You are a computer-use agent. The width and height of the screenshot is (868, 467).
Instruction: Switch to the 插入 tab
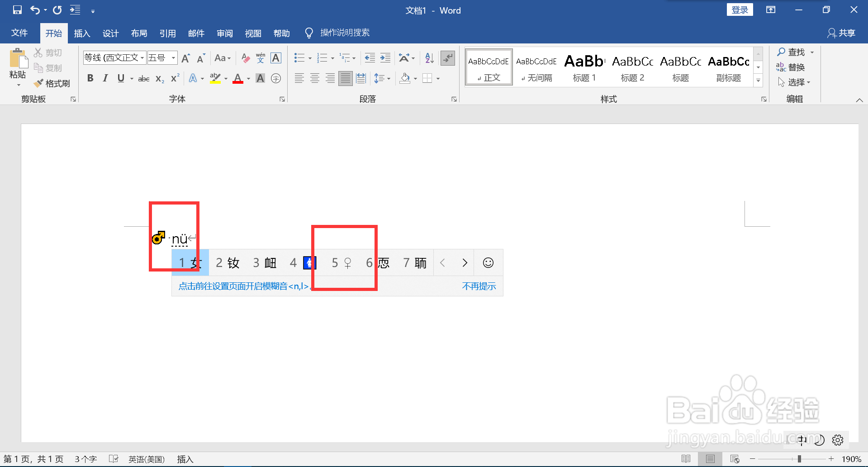point(82,33)
